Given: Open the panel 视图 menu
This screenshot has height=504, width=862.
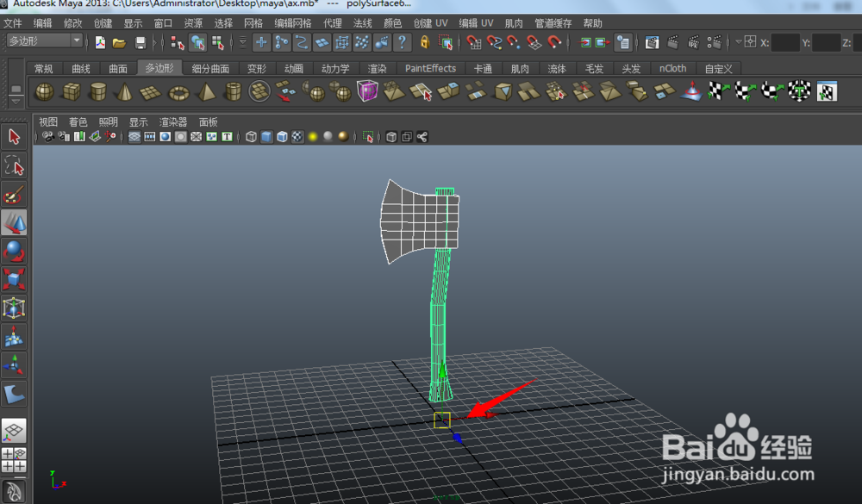Looking at the screenshot, I should (47, 122).
